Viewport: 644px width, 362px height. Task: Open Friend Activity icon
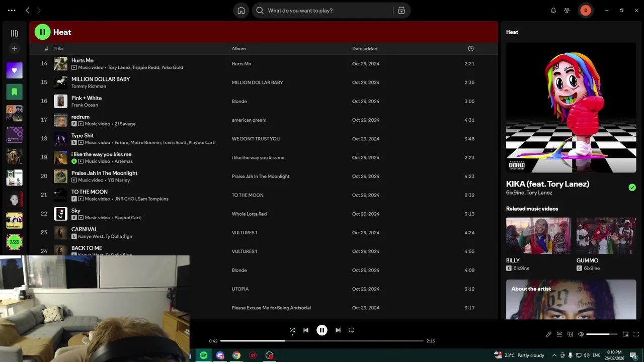[x=567, y=11]
